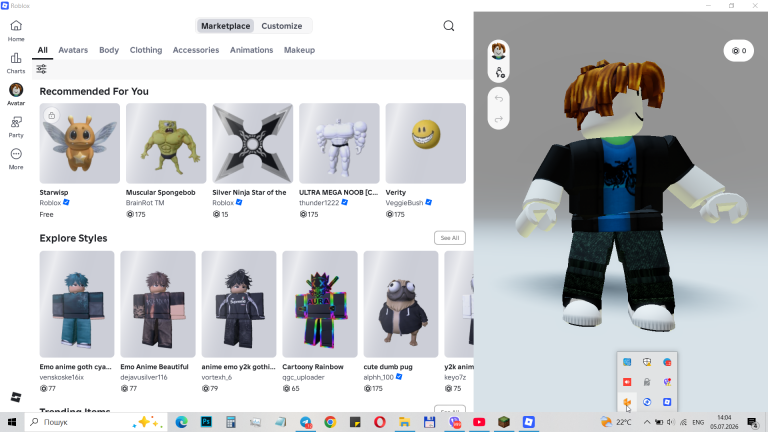Click creator link VeggieBush

(404, 203)
